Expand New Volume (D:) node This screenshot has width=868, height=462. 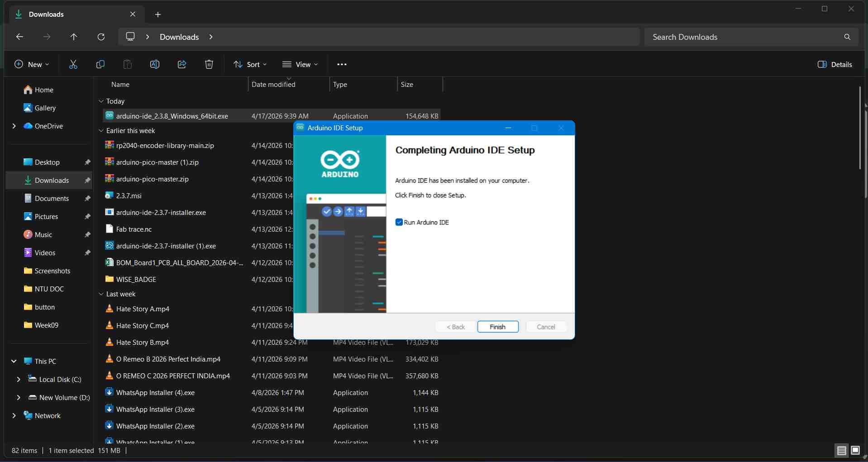[19, 397]
